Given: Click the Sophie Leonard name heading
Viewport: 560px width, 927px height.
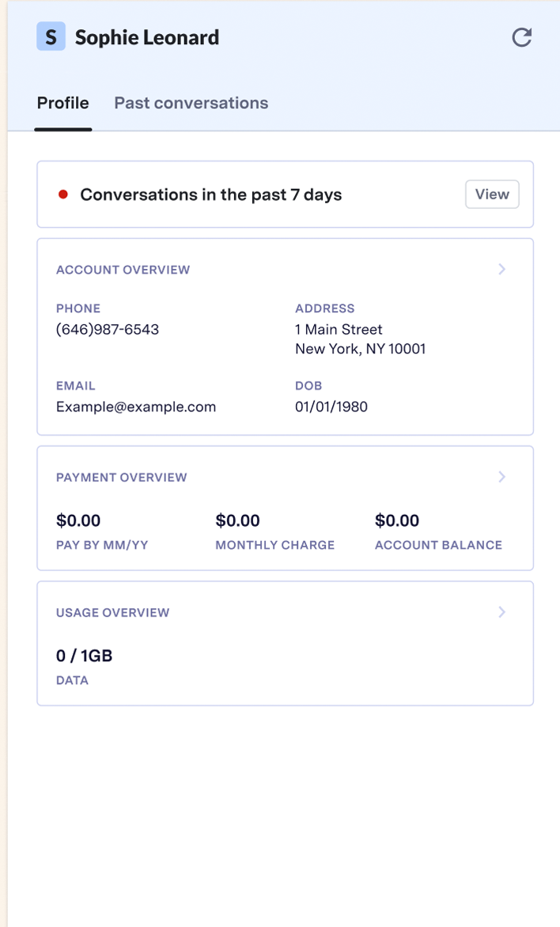Looking at the screenshot, I should [147, 37].
